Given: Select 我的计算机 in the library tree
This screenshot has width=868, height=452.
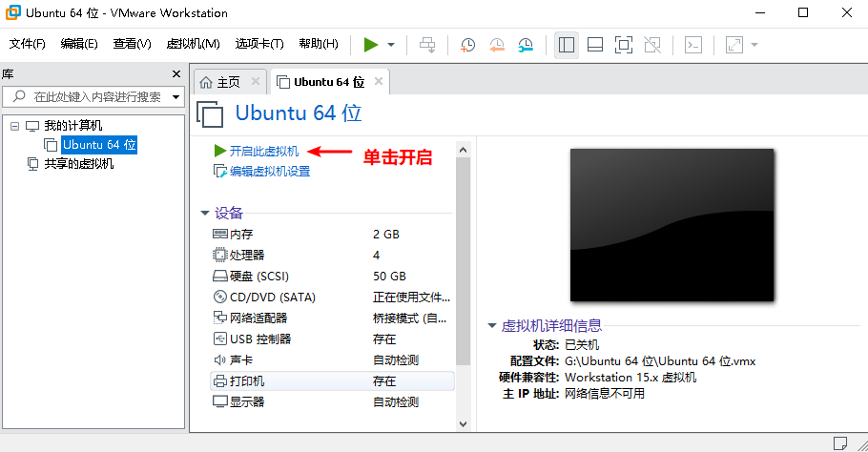Looking at the screenshot, I should [x=73, y=126].
